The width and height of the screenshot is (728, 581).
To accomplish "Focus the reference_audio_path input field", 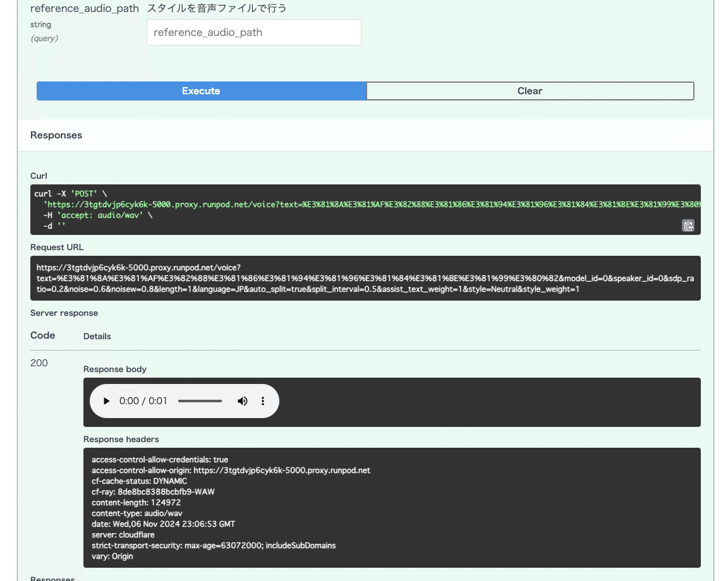I will pyautogui.click(x=253, y=32).
